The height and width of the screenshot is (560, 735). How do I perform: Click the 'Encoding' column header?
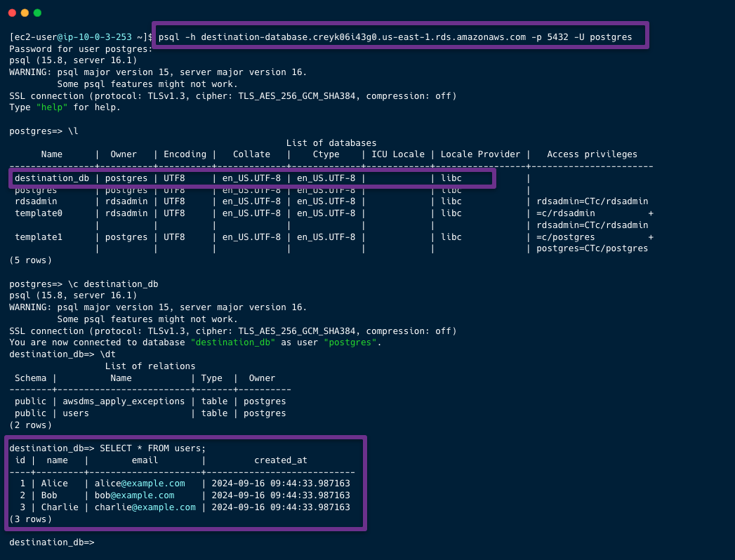[x=185, y=154]
